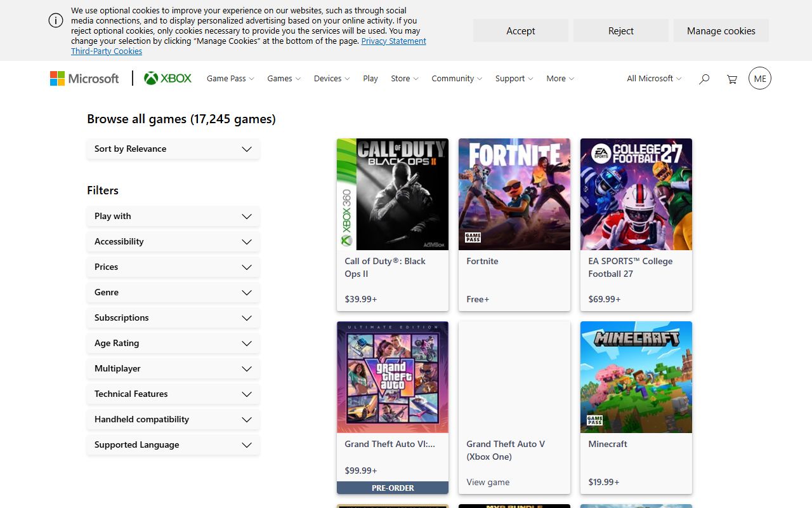This screenshot has height=508, width=812.
Task: Expand the Accessibility filter
Action: (x=173, y=241)
